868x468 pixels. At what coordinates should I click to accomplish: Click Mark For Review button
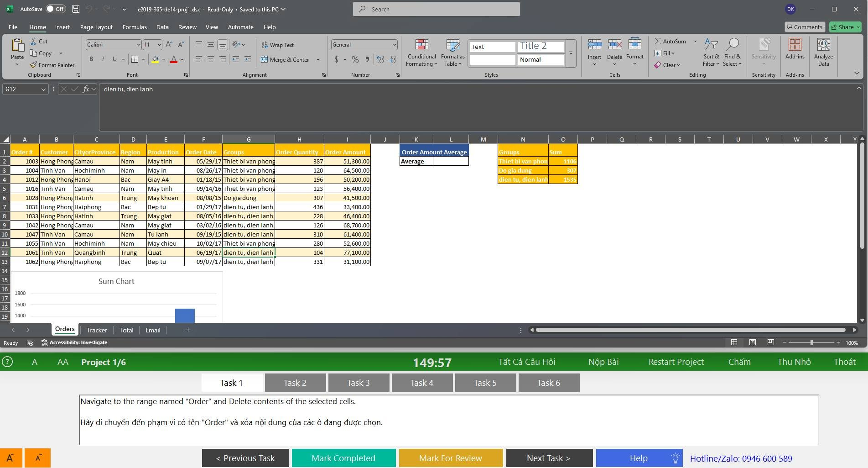click(x=451, y=458)
